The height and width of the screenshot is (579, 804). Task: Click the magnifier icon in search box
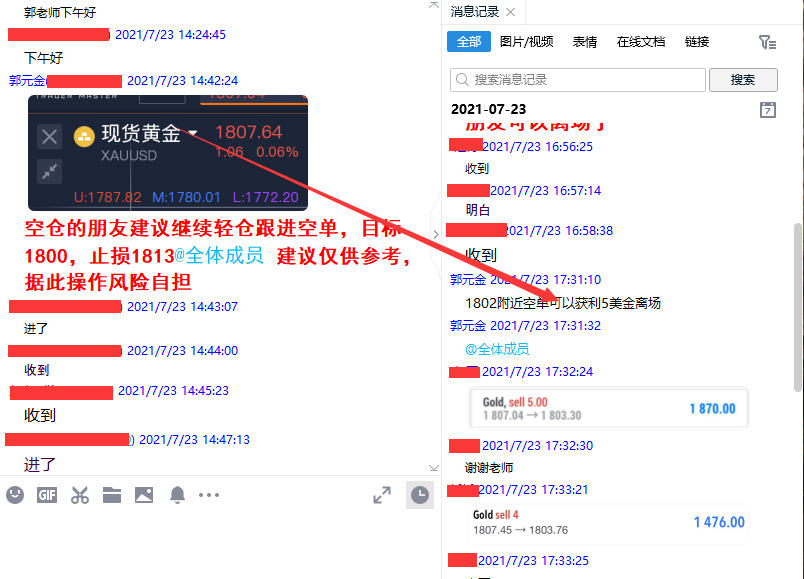pos(462,79)
